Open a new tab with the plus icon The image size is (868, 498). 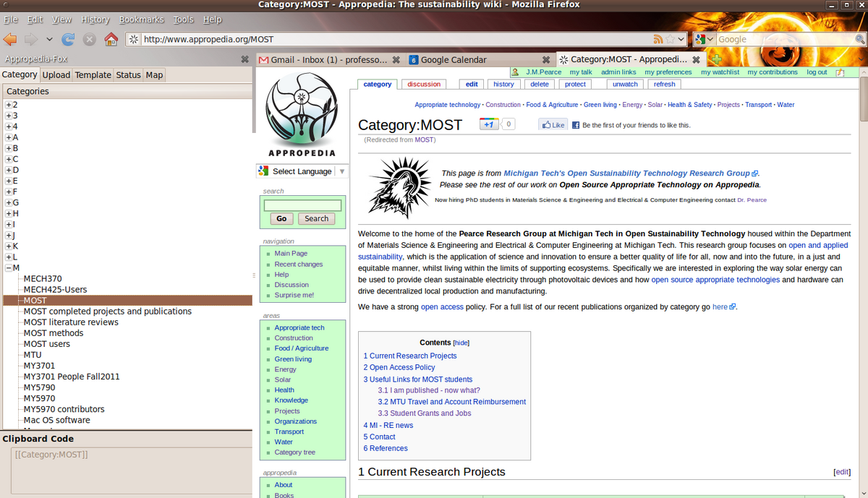pos(715,59)
